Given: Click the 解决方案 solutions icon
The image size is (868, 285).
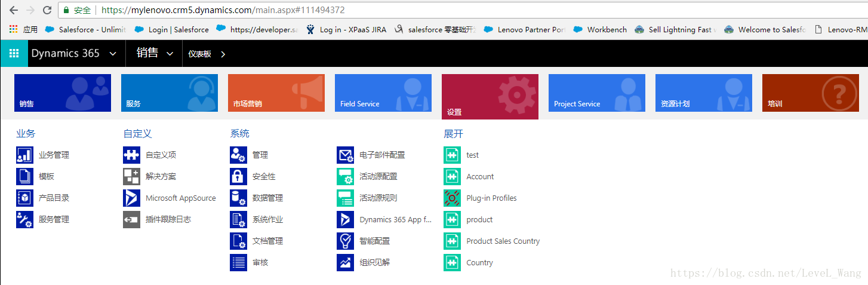Looking at the screenshot, I should click(x=131, y=176).
